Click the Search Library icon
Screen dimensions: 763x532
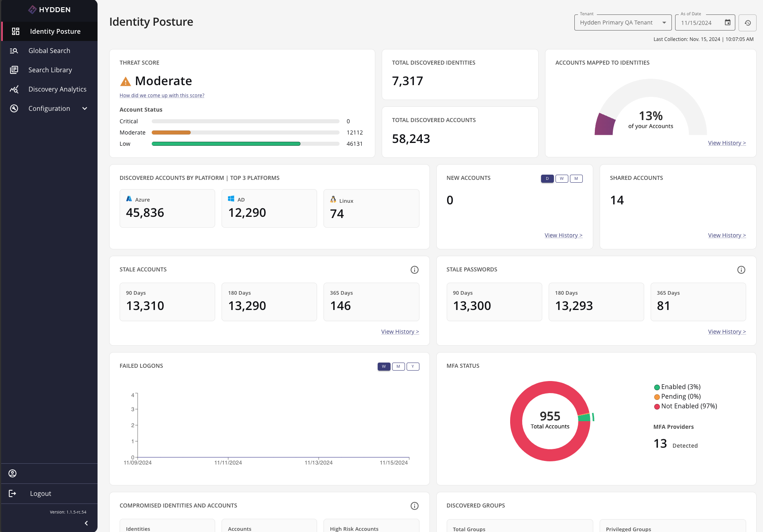14,70
